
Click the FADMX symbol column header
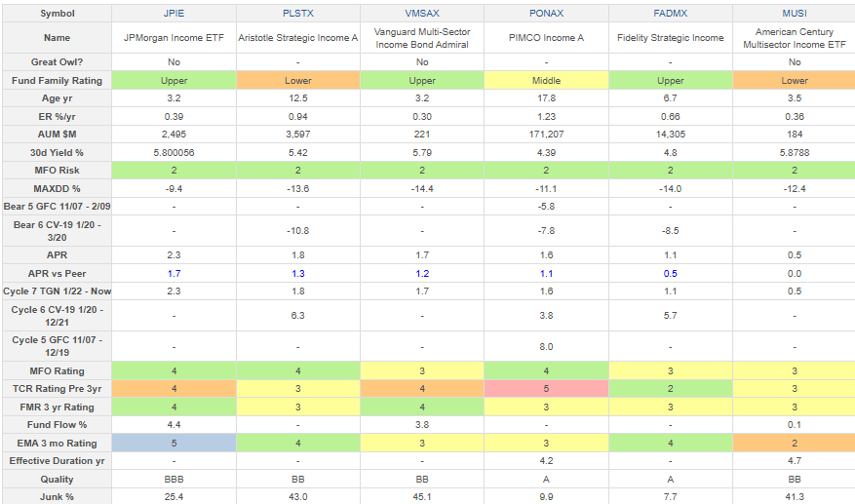(x=670, y=14)
